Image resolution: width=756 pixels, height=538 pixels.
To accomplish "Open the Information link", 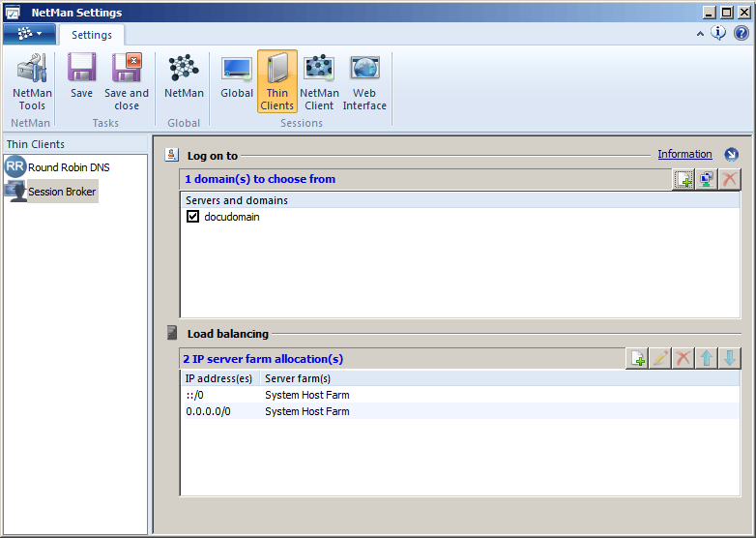I will click(x=684, y=155).
